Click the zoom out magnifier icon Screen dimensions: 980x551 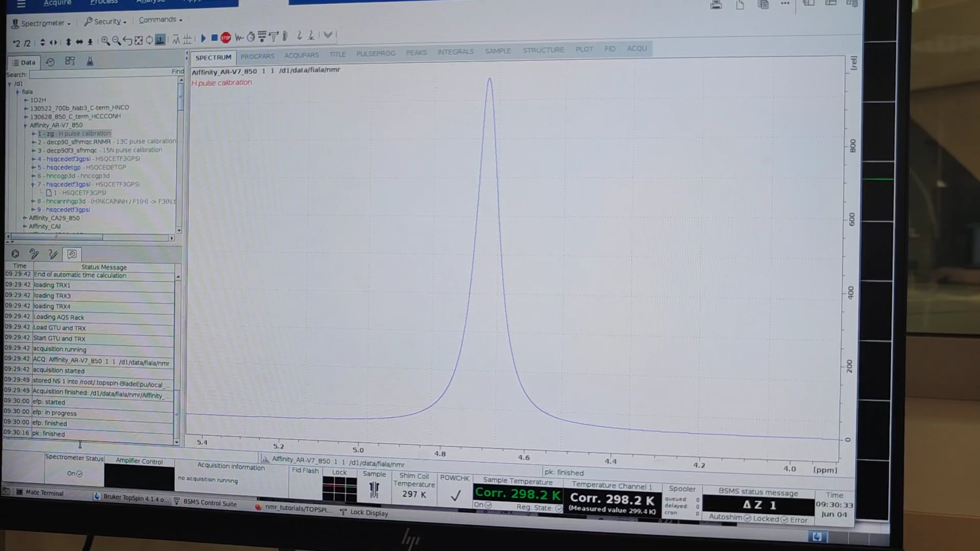pyautogui.click(x=116, y=41)
